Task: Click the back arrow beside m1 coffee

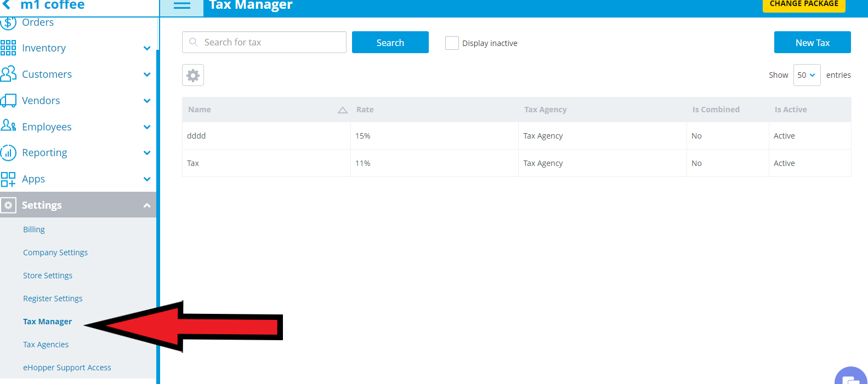Action: (x=7, y=4)
